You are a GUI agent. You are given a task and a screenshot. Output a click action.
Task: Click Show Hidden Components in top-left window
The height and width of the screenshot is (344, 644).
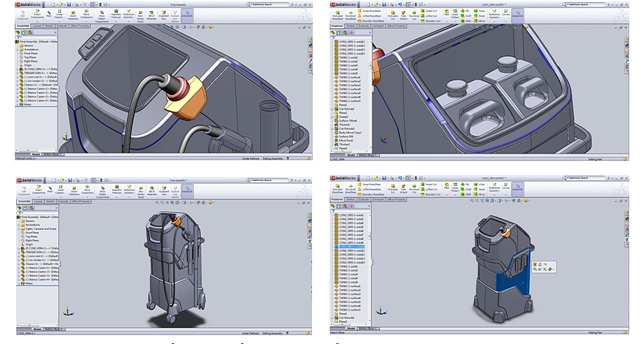point(102,13)
